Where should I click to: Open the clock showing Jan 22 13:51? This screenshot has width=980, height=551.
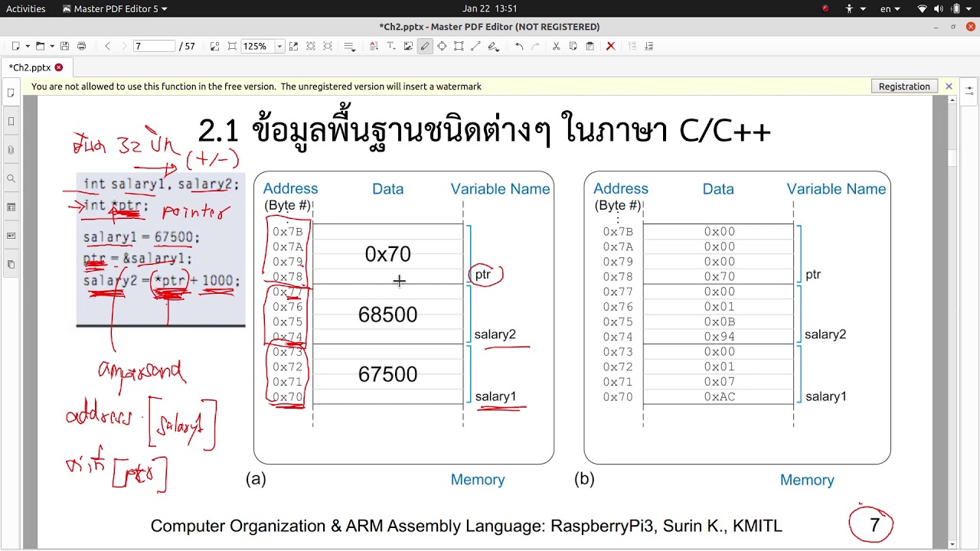tap(490, 8)
